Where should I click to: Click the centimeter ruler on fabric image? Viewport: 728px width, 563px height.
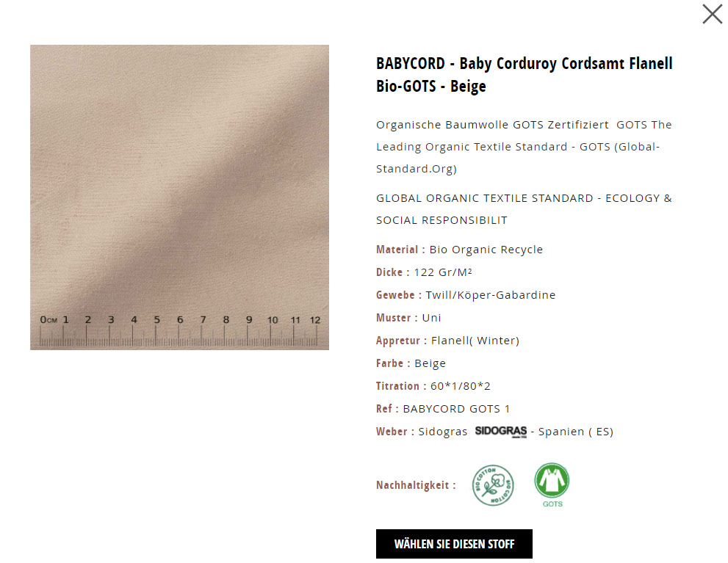[x=180, y=331]
